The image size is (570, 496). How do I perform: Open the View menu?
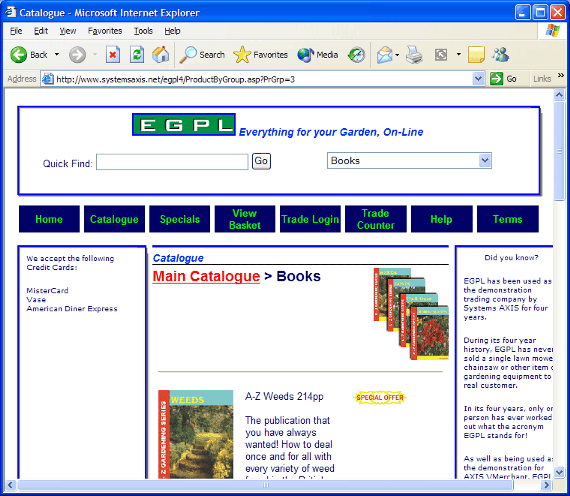click(x=68, y=31)
